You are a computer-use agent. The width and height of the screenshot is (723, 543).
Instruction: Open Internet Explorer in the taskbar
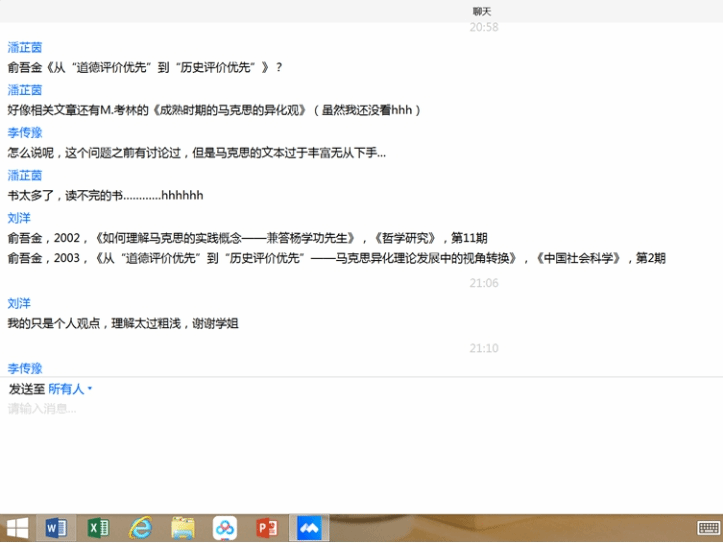tap(140, 527)
